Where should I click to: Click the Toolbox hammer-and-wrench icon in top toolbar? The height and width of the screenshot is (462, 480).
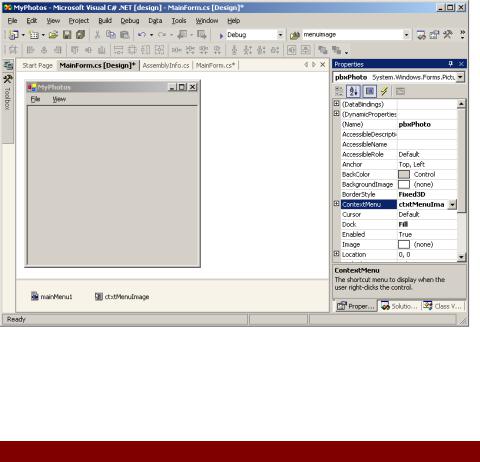pos(448,34)
